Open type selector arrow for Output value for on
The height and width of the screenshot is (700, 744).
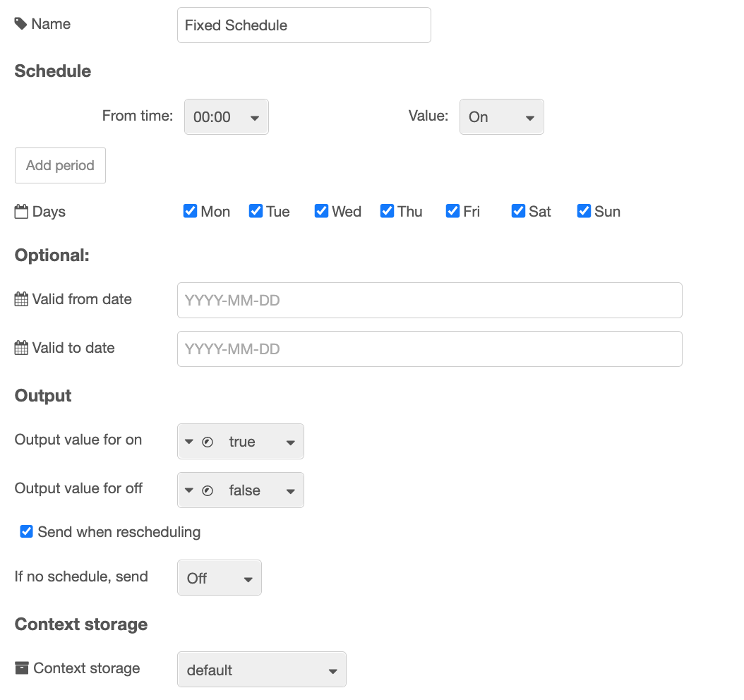189,442
